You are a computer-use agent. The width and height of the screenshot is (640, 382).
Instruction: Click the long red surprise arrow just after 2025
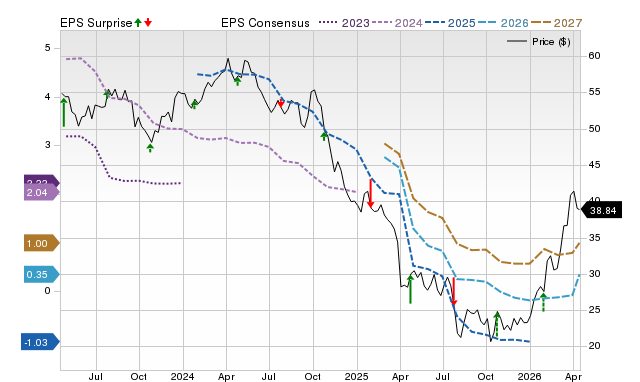371,193
